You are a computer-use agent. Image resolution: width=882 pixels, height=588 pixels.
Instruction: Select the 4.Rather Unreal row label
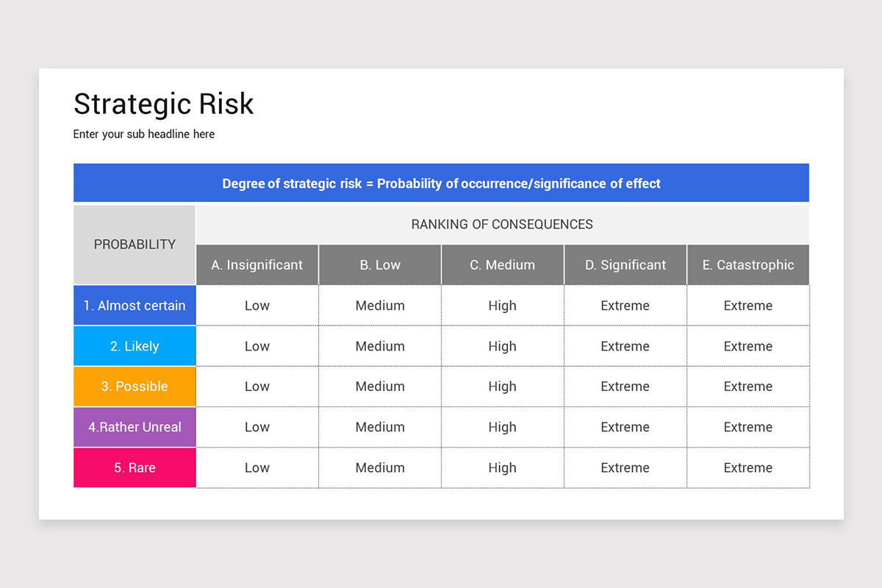[134, 427]
